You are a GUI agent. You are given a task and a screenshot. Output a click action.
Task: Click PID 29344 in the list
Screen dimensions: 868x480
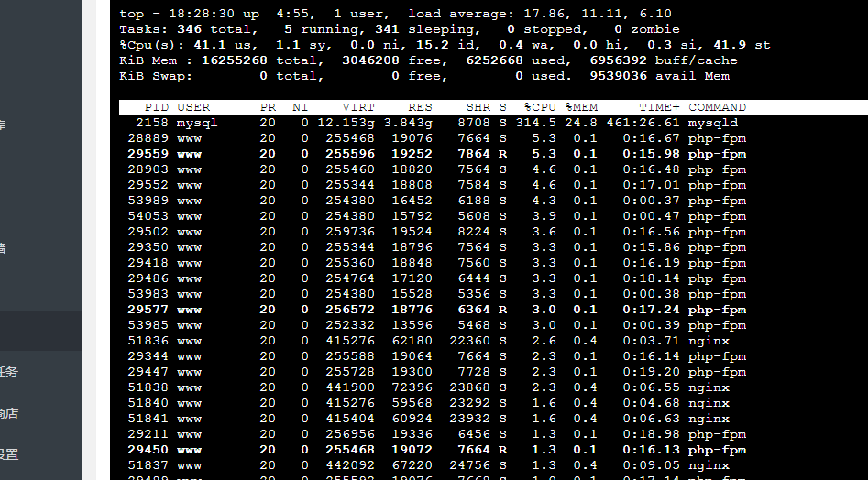tap(148, 356)
